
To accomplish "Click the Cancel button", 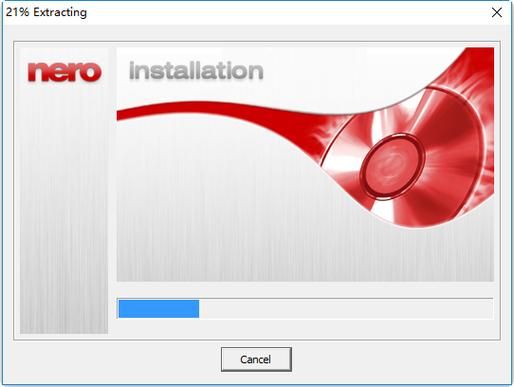I will 256,359.
